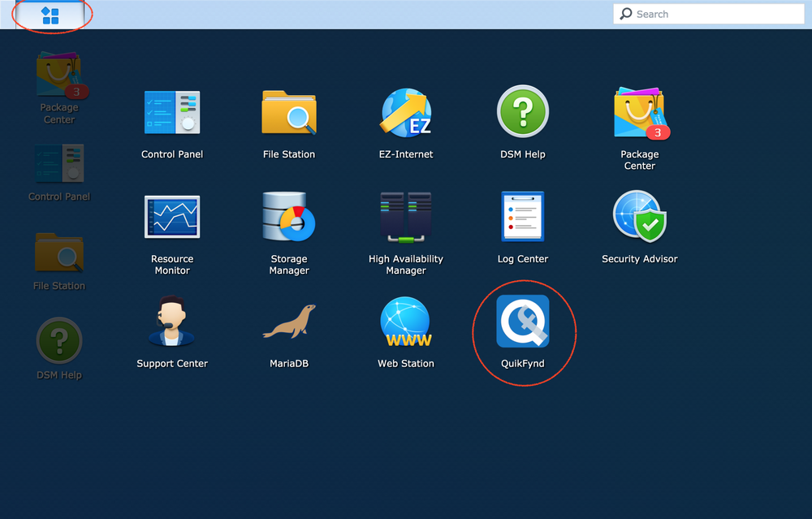This screenshot has height=519, width=812.
Task: Open Support Center
Action: 172,332
